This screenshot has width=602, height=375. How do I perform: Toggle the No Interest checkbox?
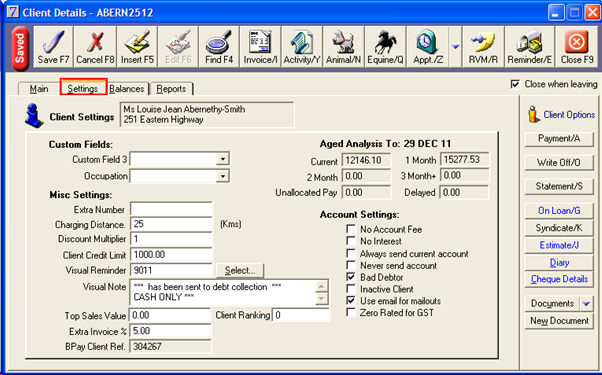[351, 241]
